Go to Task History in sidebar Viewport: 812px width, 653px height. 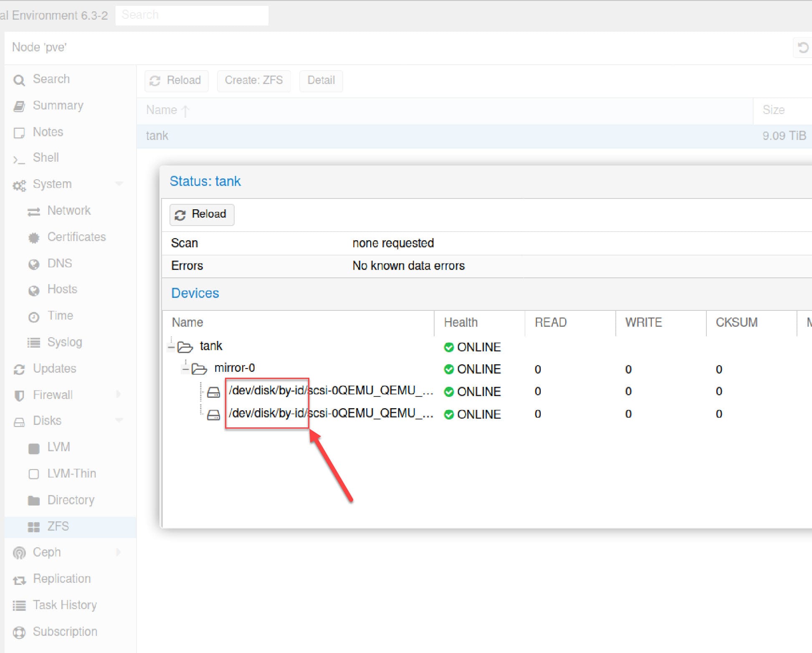pos(65,605)
